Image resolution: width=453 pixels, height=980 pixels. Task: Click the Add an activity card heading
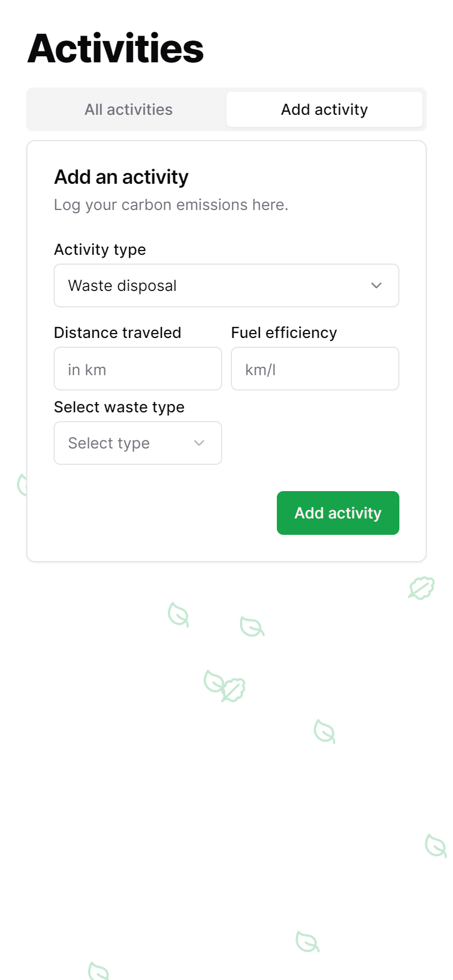pyautogui.click(x=121, y=177)
